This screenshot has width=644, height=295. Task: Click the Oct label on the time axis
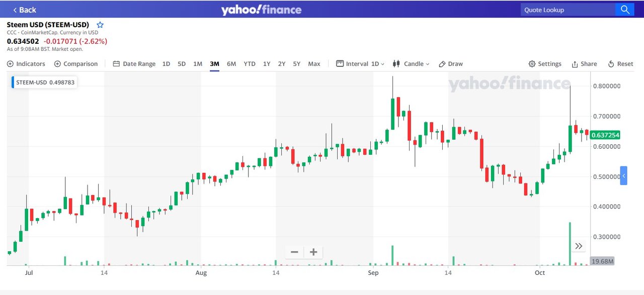click(x=540, y=273)
